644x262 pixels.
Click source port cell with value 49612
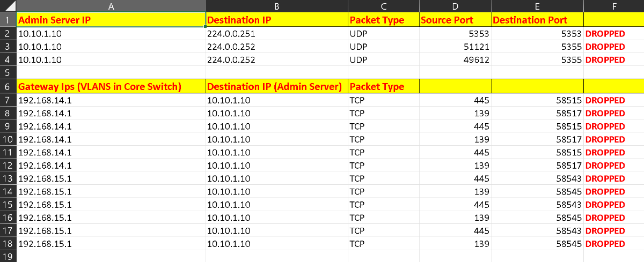click(x=455, y=60)
